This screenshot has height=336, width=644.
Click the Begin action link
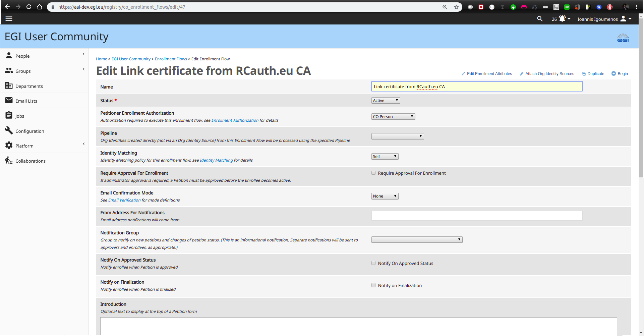tap(620, 74)
